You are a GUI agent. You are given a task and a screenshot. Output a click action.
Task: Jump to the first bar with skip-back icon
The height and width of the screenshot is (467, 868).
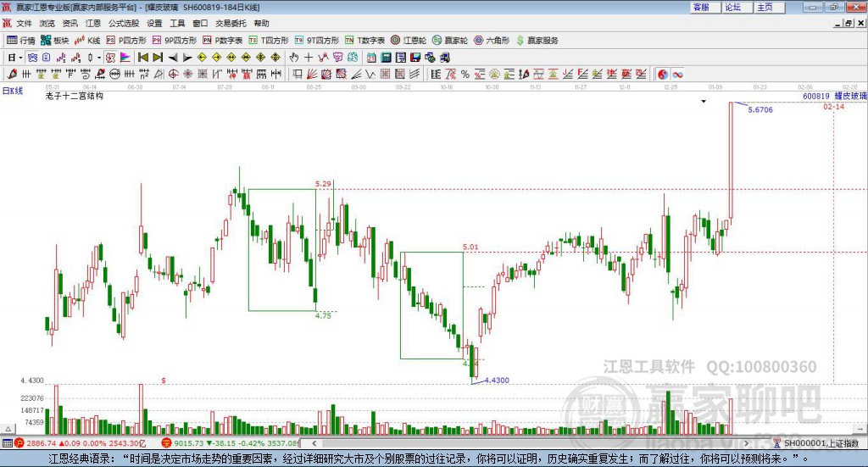point(142,58)
